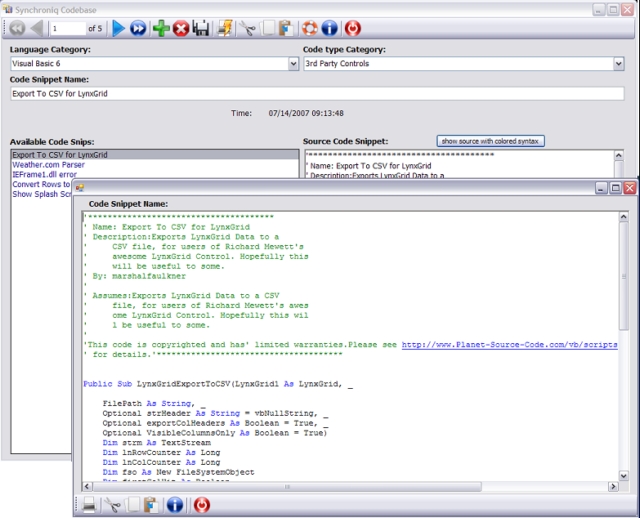Cut with scissors in viewer window toolbar
640x518 pixels.
(112, 505)
